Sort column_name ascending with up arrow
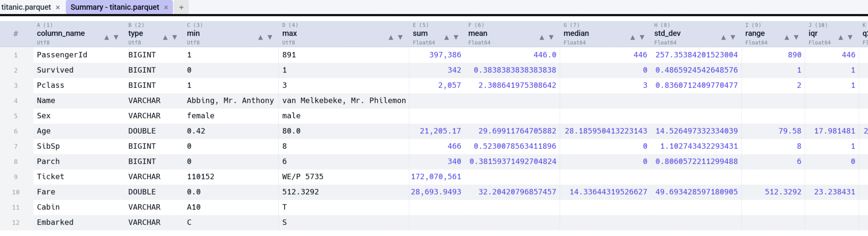This screenshot has width=868, height=236. [106, 37]
